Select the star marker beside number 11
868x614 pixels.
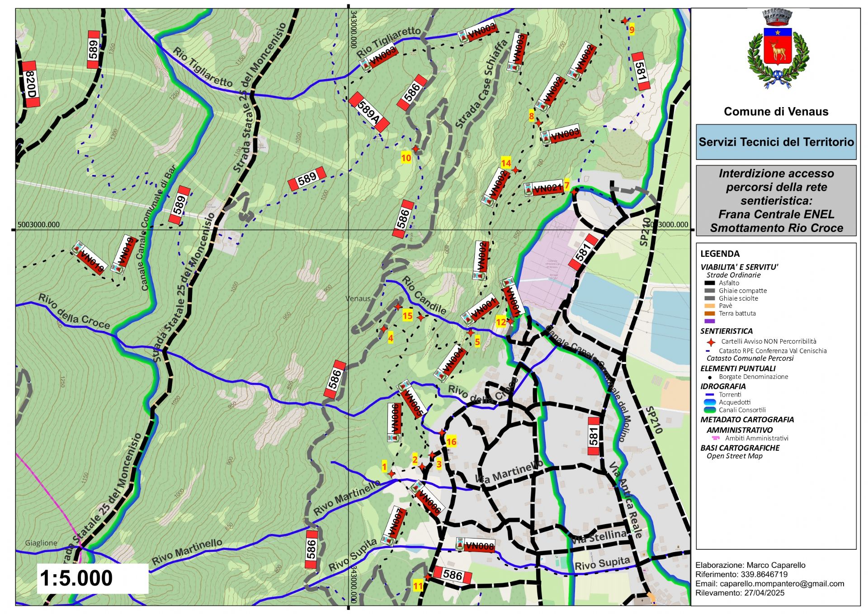point(428,577)
